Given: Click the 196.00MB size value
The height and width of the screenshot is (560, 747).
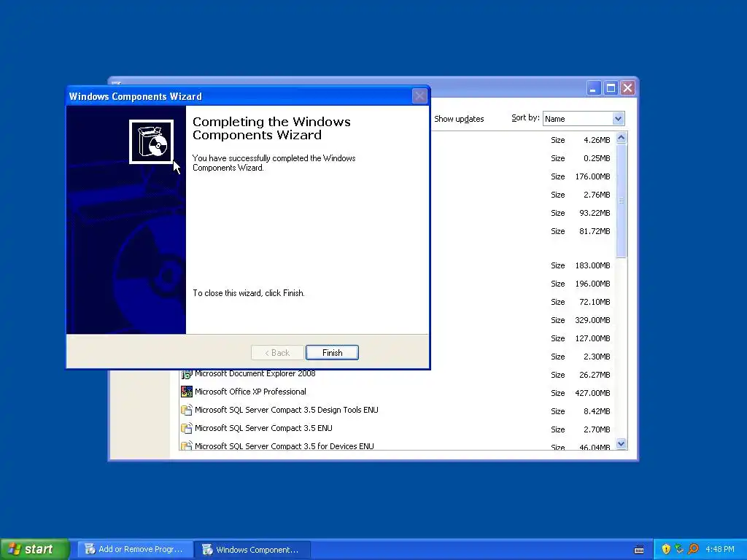Looking at the screenshot, I should click(592, 284).
